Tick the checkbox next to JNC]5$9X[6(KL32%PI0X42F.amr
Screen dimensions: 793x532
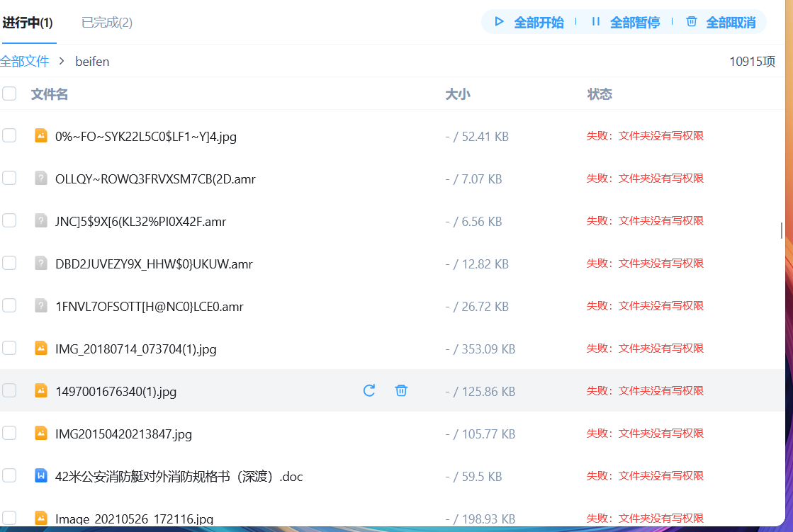tap(9, 220)
